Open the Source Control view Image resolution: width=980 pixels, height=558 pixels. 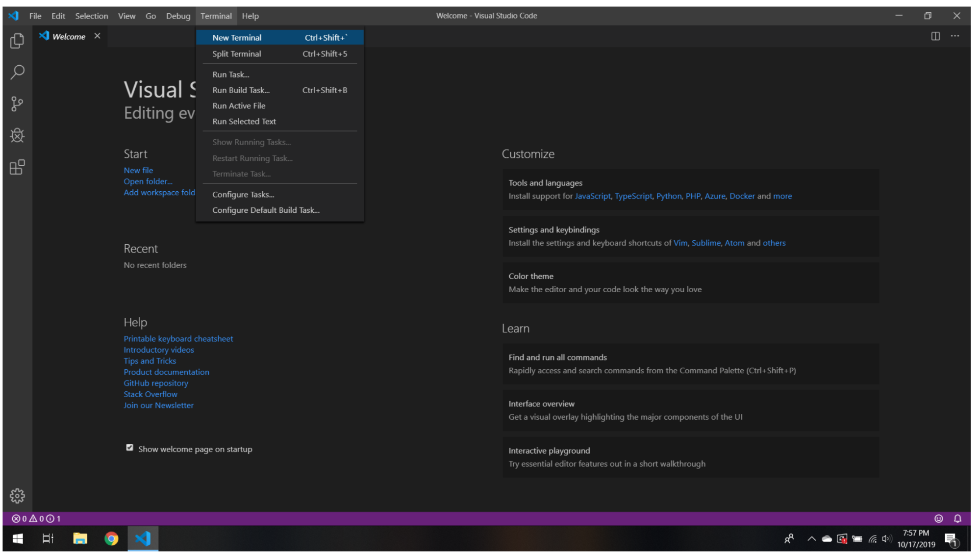pos(17,104)
